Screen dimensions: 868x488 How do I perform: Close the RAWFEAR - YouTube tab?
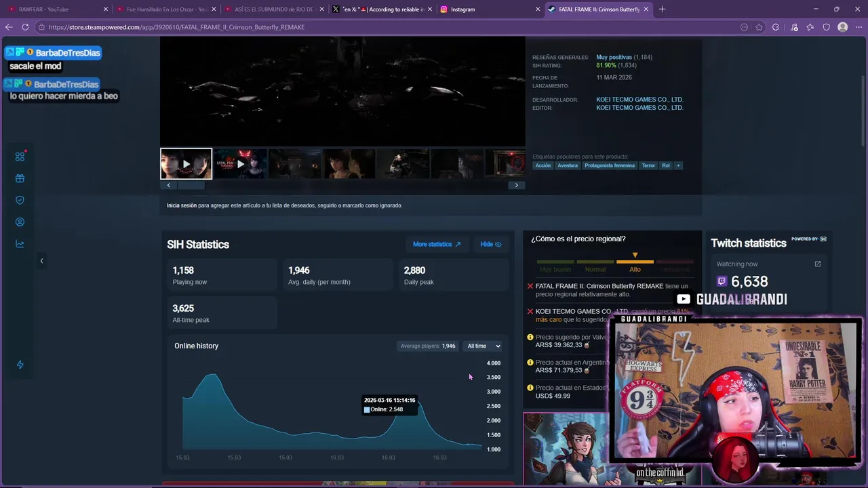(x=105, y=9)
